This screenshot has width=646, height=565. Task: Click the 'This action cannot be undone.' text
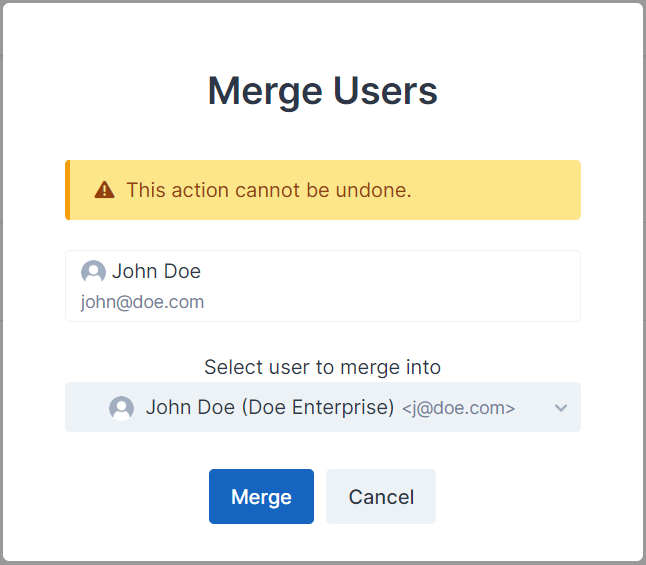pos(269,190)
